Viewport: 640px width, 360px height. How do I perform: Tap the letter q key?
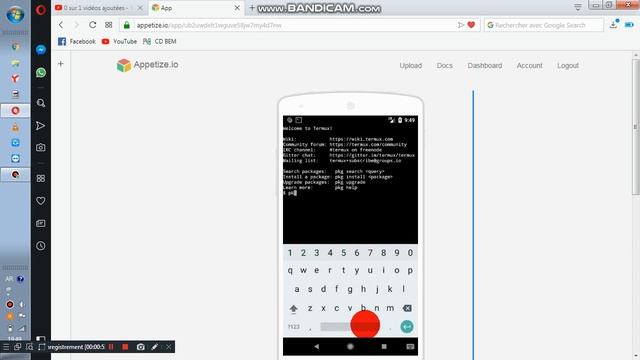pyautogui.click(x=290, y=271)
